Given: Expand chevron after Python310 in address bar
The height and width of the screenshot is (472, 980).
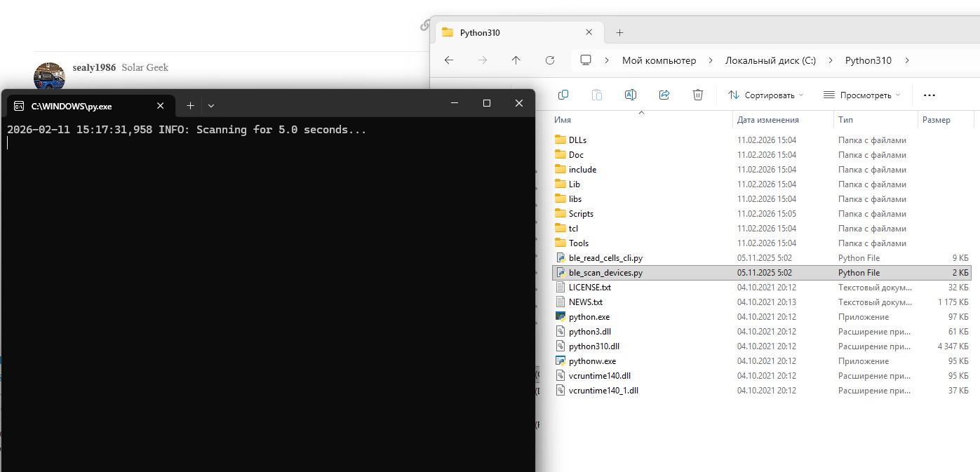Looking at the screenshot, I should pyautogui.click(x=907, y=60).
